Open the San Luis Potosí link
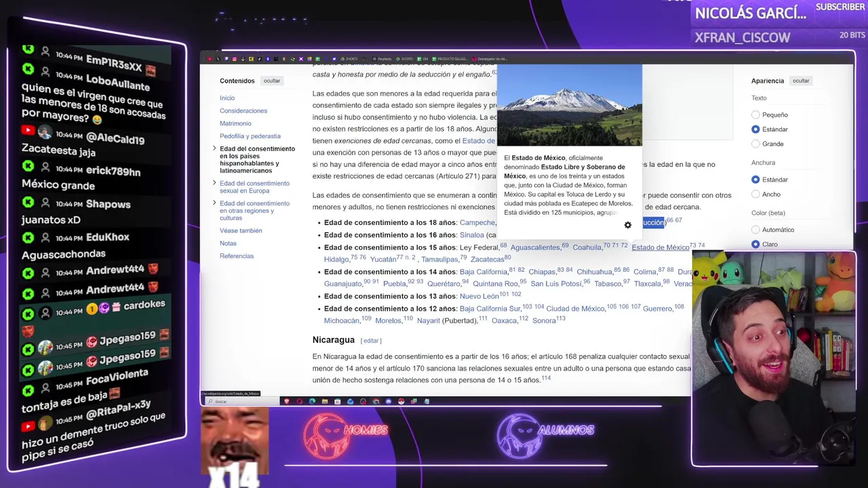This screenshot has height=488, width=868. click(x=556, y=284)
